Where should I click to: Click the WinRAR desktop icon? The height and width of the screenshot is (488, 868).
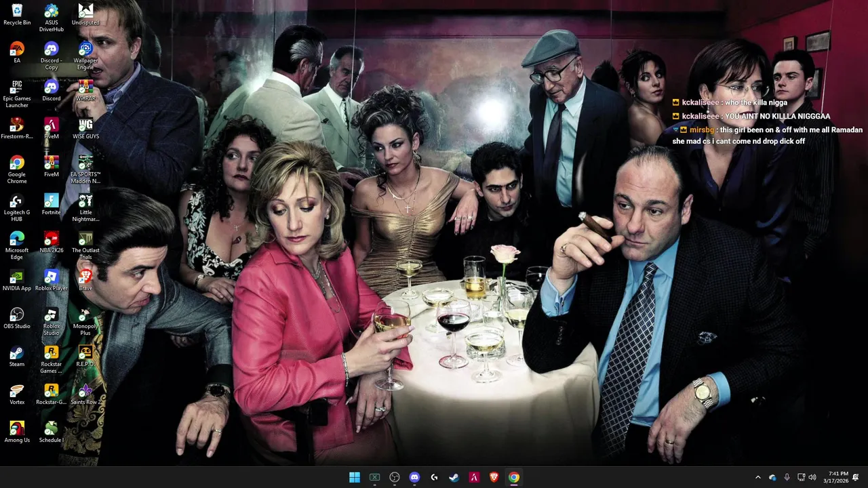(85, 90)
